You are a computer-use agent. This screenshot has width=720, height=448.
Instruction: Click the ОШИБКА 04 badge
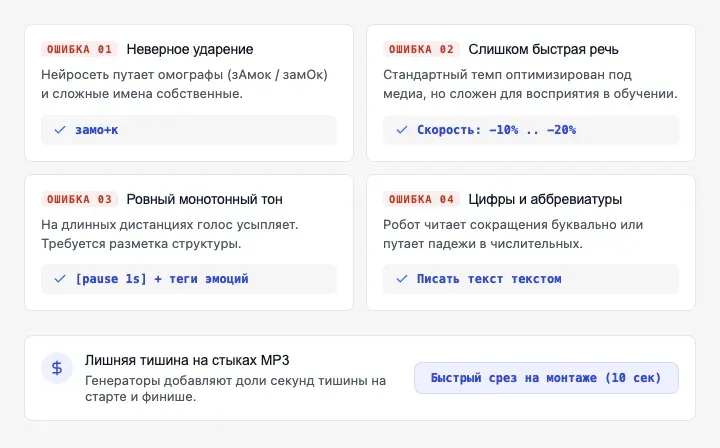(x=421, y=199)
